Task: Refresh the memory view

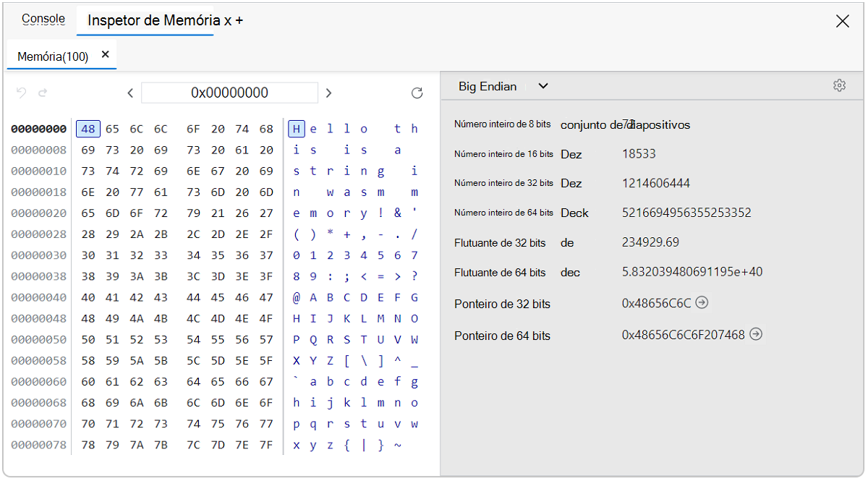Action: point(417,93)
